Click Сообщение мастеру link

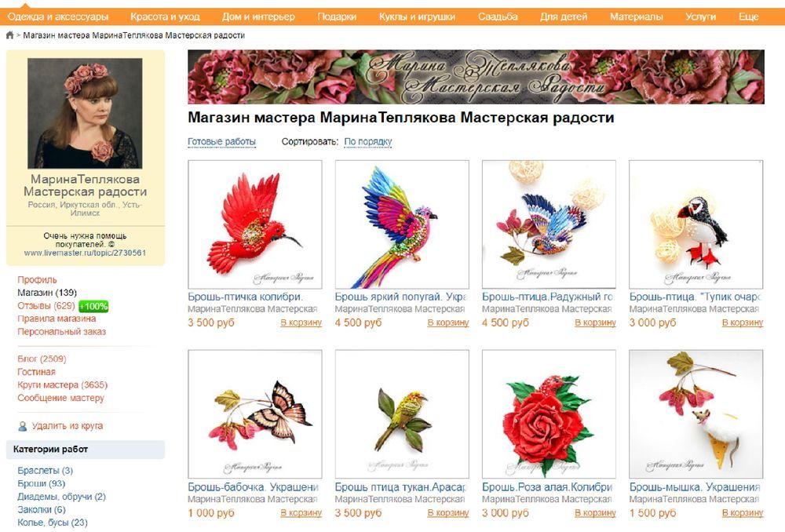(60, 398)
